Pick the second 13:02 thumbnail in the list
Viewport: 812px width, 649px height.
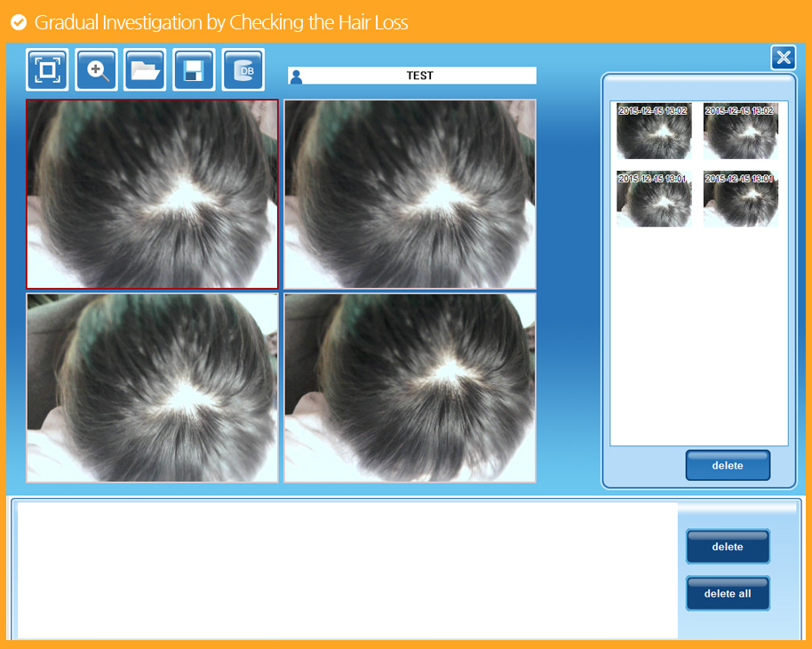tap(740, 131)
